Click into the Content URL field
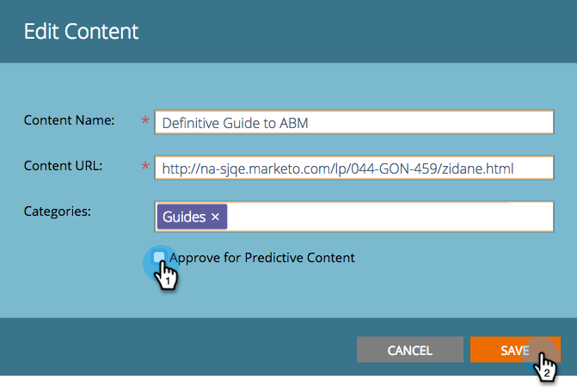This screenshot has height=392, width=577. pos(353,168)
